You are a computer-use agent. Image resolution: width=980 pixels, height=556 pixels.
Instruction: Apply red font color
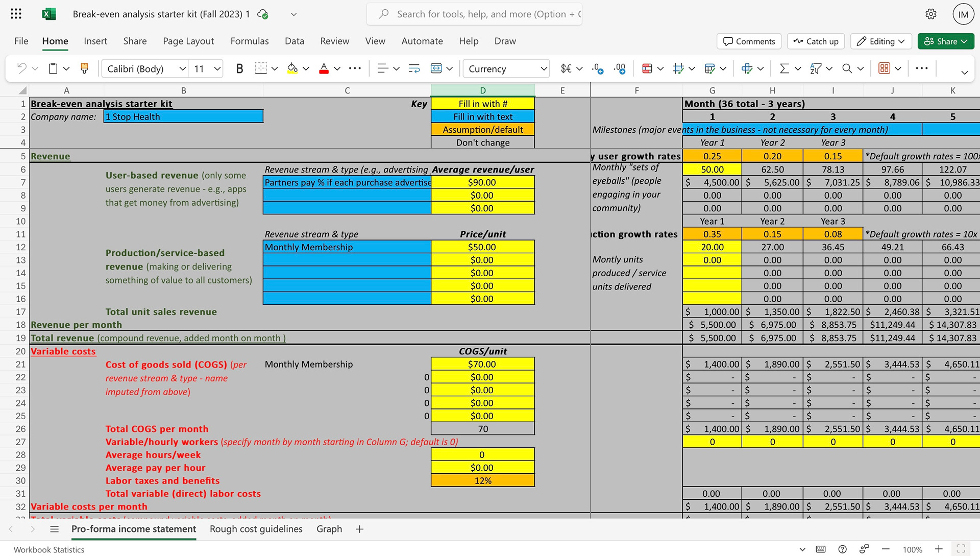click(324, 68)
